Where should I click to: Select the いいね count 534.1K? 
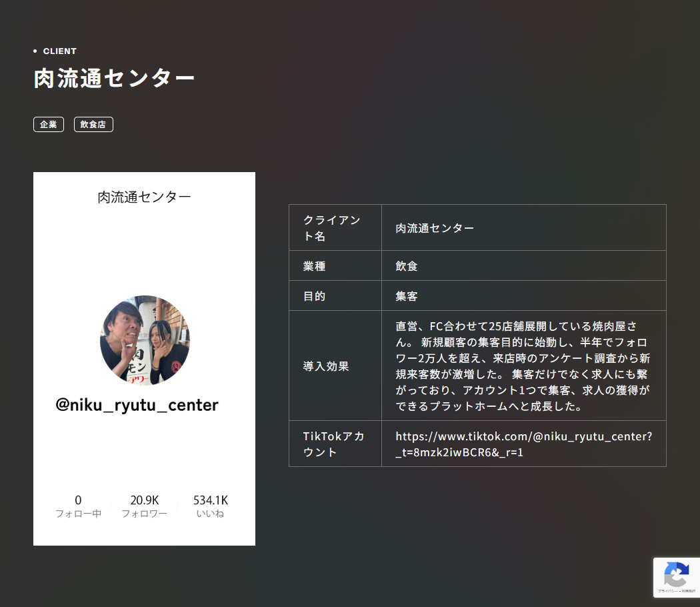click(209, 498)
